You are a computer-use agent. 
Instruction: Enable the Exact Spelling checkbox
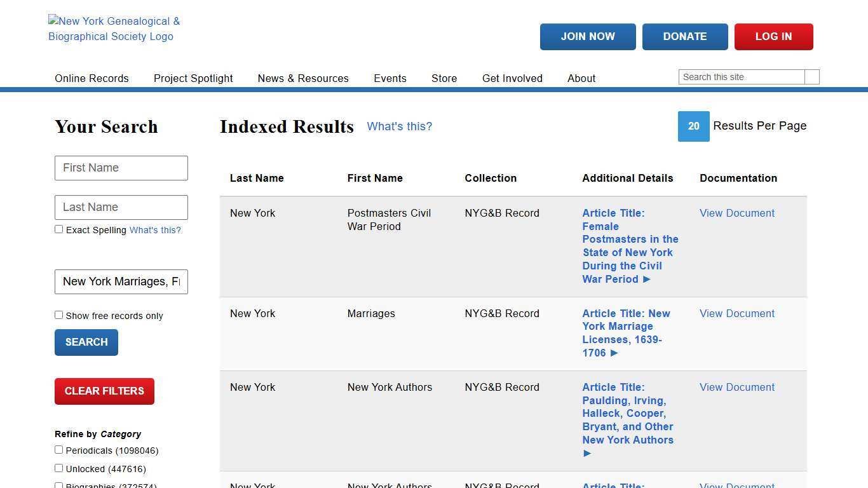[58, 229]
